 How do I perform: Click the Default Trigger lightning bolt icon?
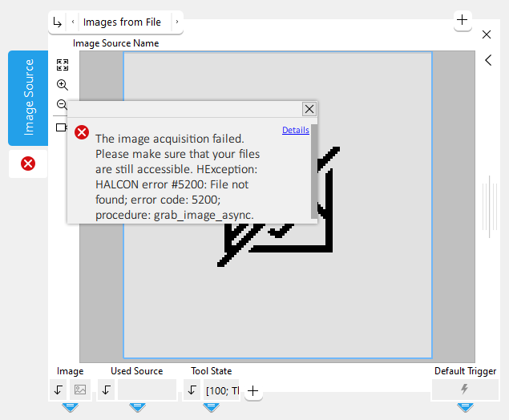click(464, 390)
